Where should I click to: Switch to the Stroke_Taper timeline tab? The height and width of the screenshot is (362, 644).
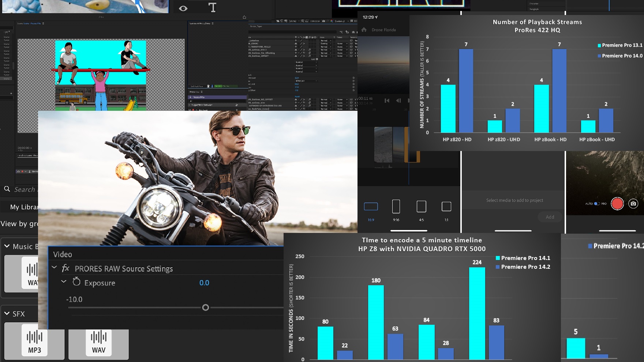(x=256, y=26)
